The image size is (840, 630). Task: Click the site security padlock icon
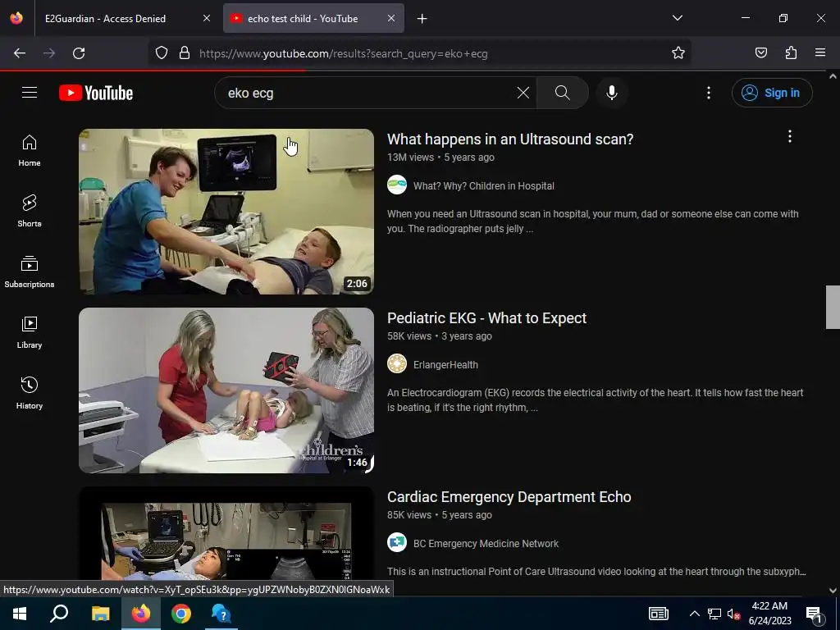[x=185, y=53]
